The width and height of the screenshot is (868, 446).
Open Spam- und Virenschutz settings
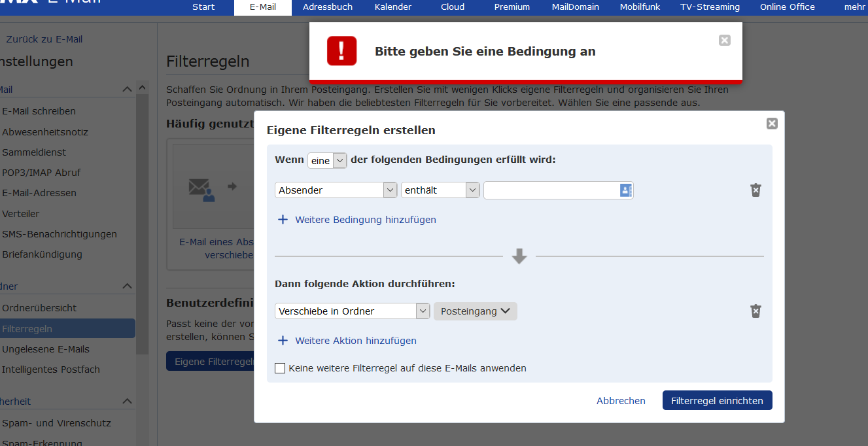[56, 423]
